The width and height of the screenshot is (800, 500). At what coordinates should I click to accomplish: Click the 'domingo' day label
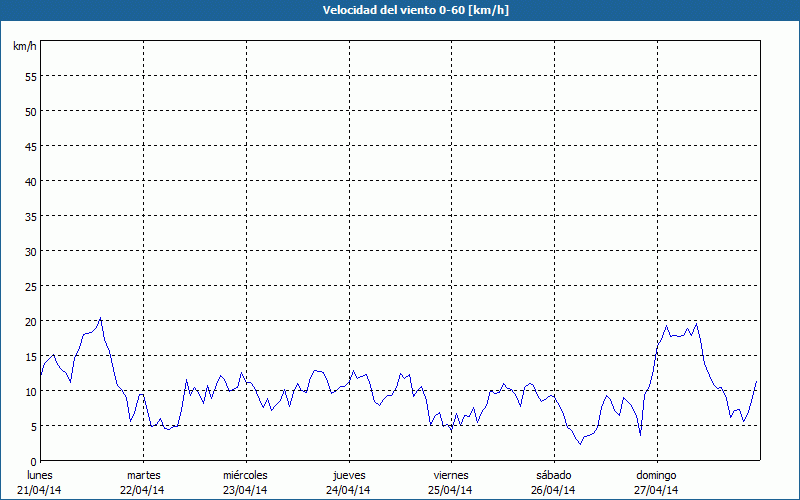(657, 474)
